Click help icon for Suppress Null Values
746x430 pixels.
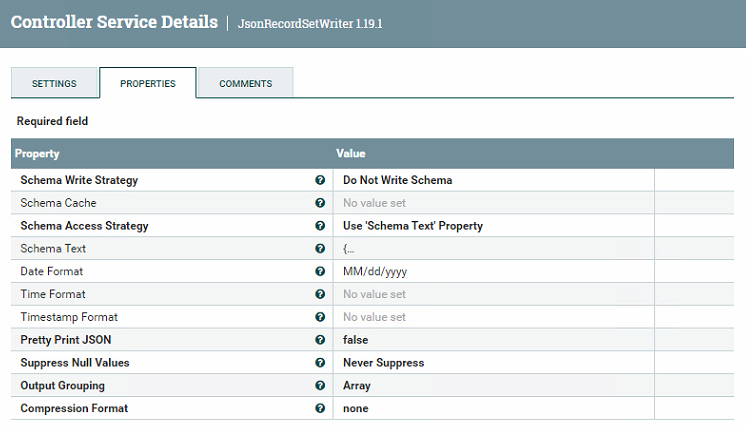pos(320,363)
